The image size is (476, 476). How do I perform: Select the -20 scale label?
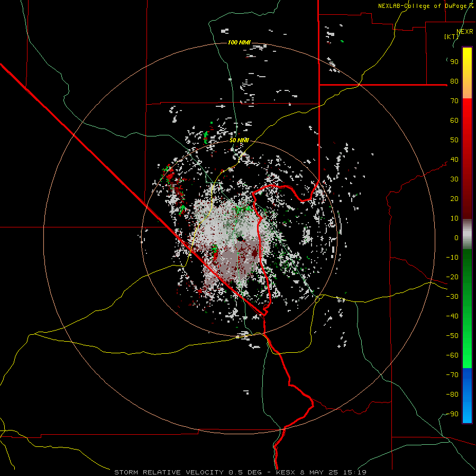[x=452, y=277]
